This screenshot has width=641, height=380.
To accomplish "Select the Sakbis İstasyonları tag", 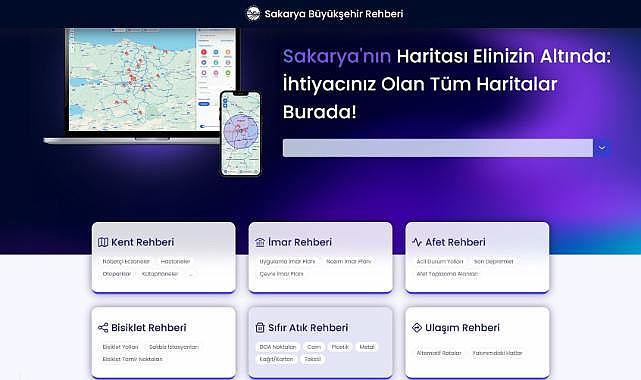I will [x=174, y=347].
